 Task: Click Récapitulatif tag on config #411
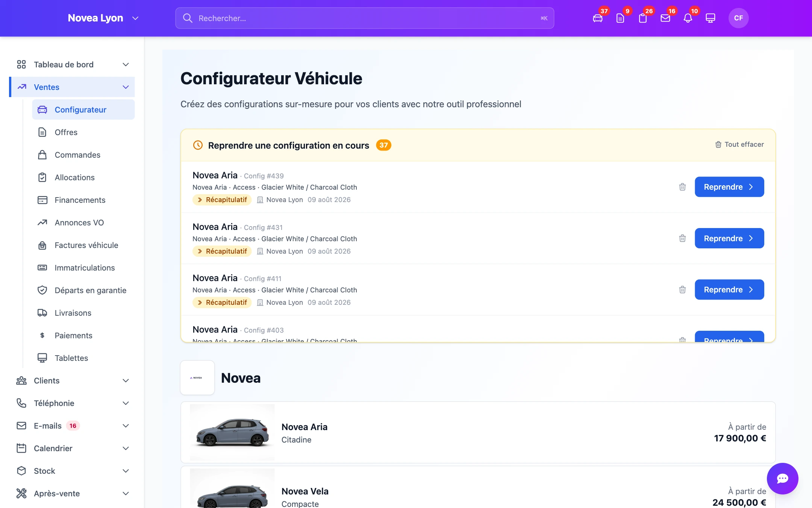222,303
